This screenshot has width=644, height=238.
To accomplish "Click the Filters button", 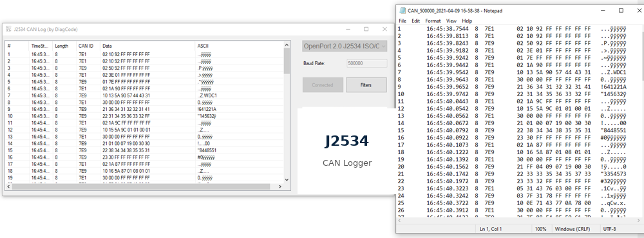I will point(366,85).
